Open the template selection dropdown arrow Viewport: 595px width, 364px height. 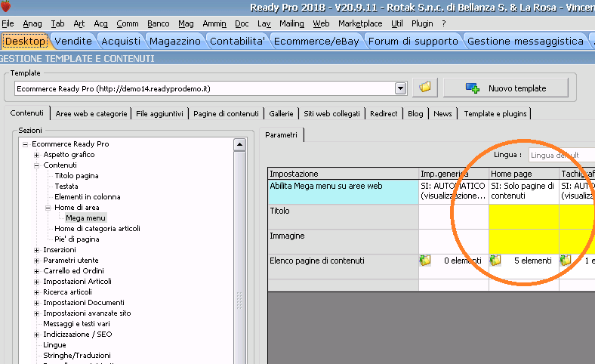(400, 88)
